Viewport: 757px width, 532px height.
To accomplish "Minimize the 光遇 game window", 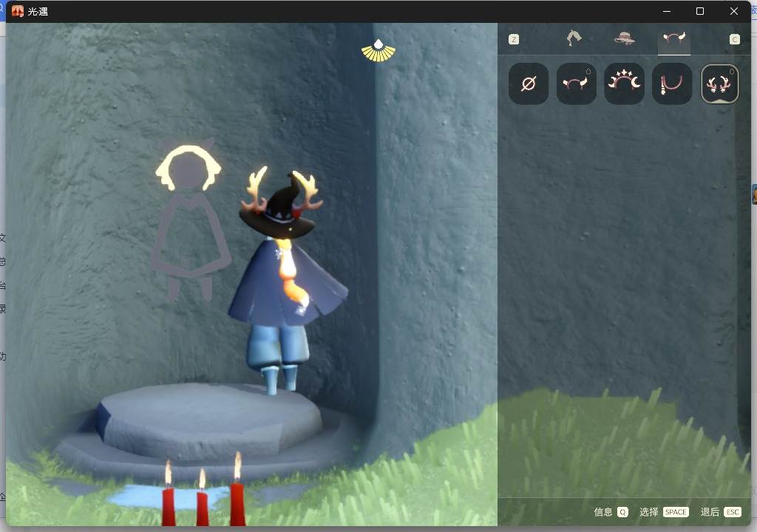I will point(667,11).
